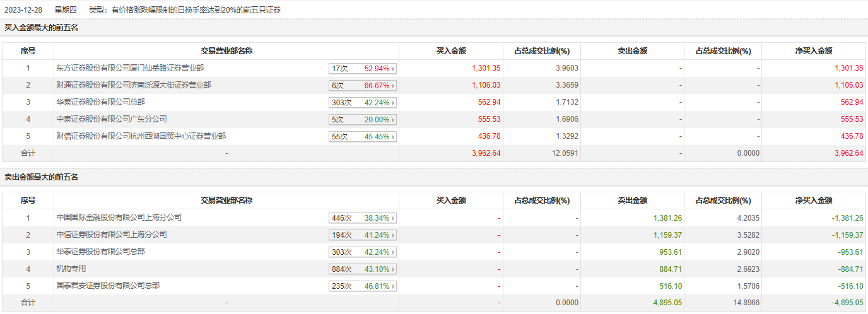Open the 446次 38.34% dropdown
Image resolution: width=868 pixels, height=314 pixels.
394,219
